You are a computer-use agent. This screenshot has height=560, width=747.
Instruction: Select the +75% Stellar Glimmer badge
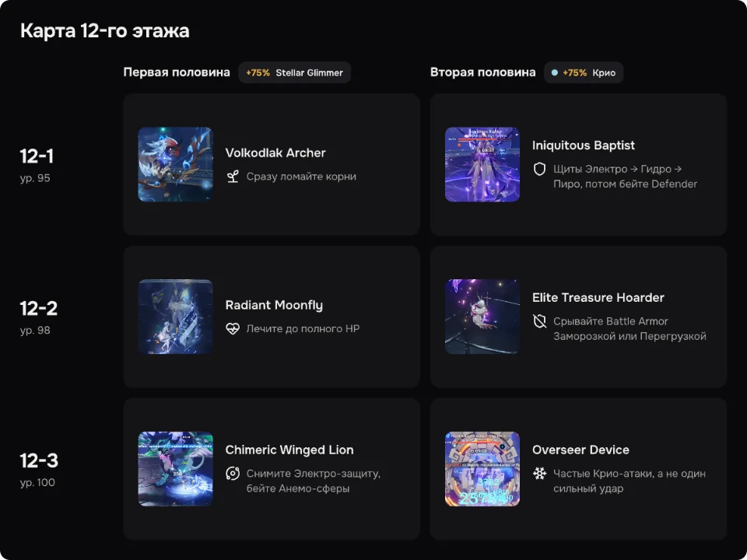pos(294,73)
